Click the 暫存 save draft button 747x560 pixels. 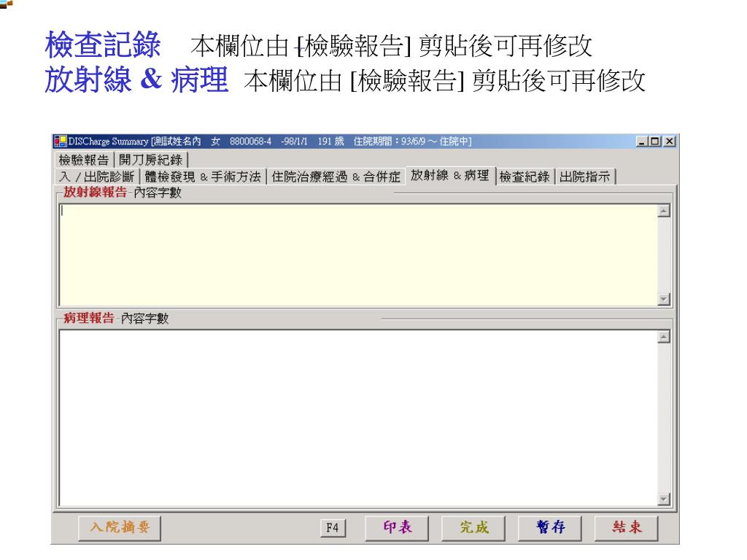(550, 528)
